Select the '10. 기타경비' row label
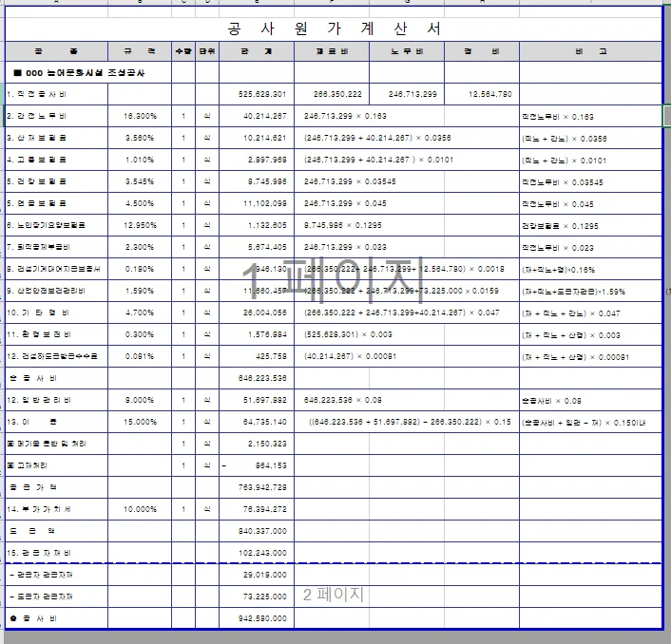Image resolution: width=671 pixels, height=644 pixels. pos(56,313)
